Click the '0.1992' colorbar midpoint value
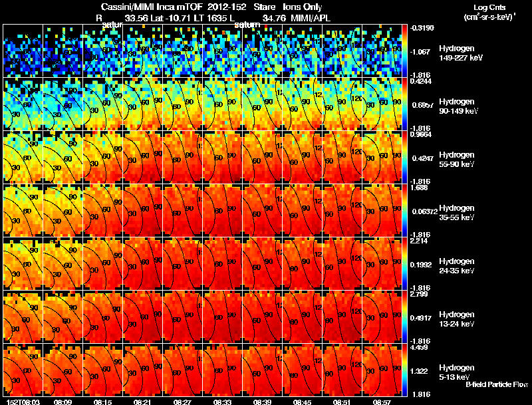 click(x=422, y=265)
